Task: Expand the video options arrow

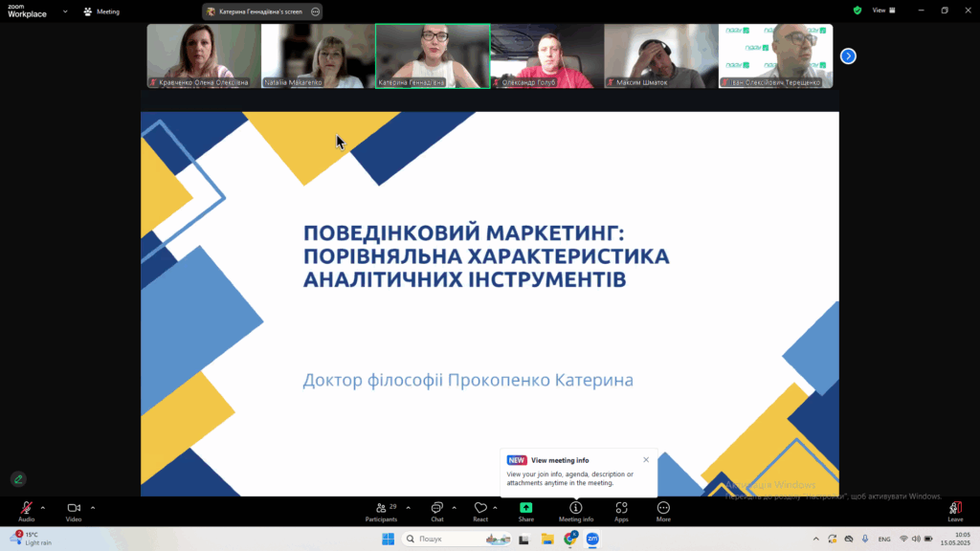Action: click(93, 508)
